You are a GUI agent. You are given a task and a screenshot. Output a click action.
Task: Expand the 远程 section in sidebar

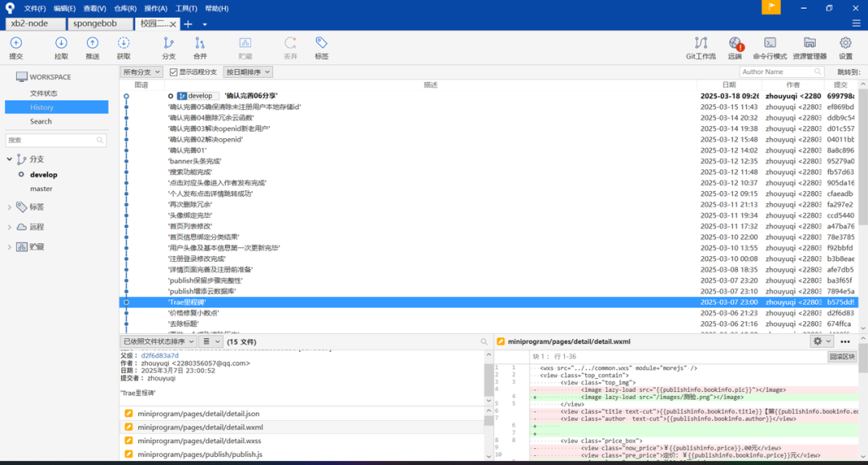[10, 227]
